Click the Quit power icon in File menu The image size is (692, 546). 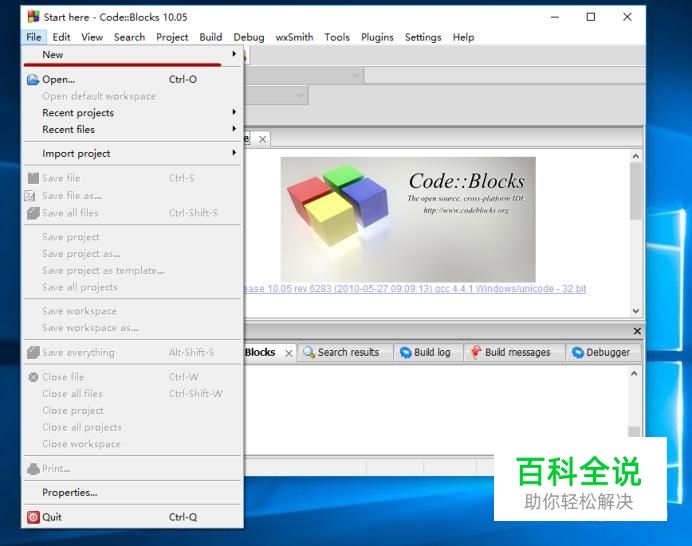coord(33,517)
